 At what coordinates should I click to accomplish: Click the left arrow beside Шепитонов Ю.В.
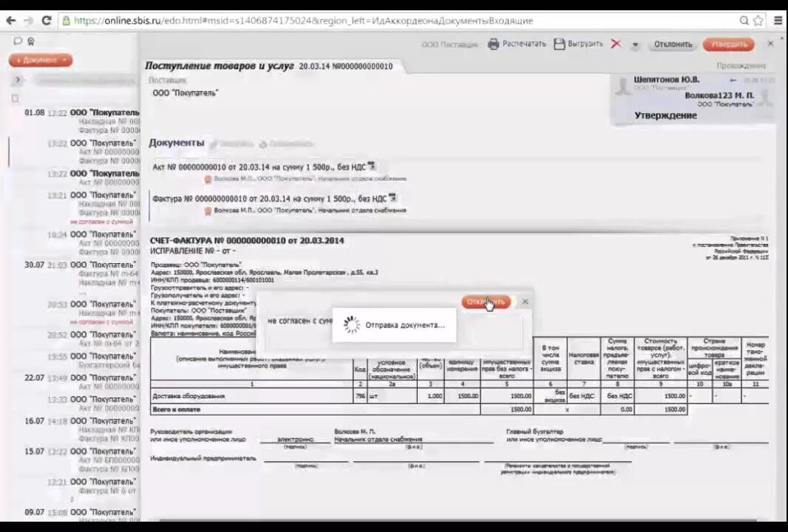point(733,81)
